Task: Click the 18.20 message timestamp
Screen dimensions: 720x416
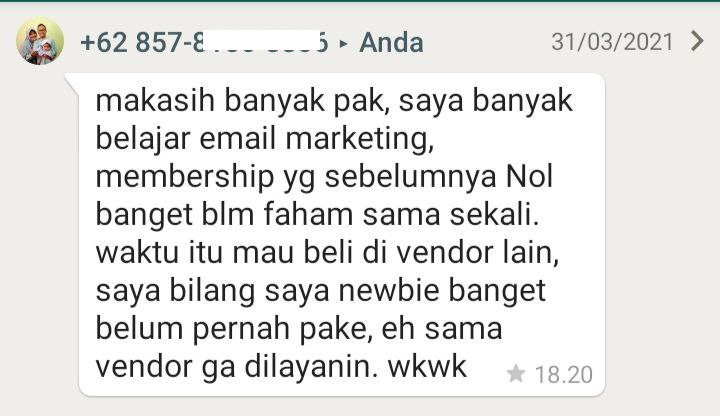Action: tap(564, 375)
